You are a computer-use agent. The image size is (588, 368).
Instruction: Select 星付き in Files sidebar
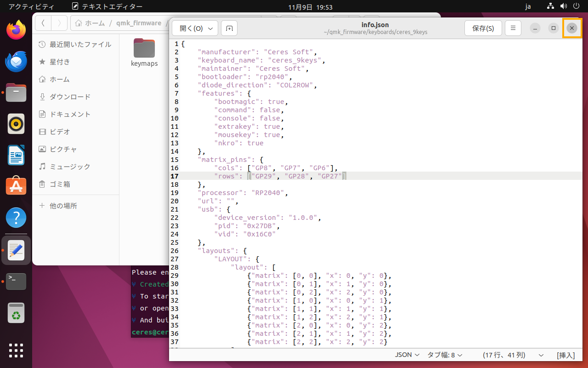point(76,62)
